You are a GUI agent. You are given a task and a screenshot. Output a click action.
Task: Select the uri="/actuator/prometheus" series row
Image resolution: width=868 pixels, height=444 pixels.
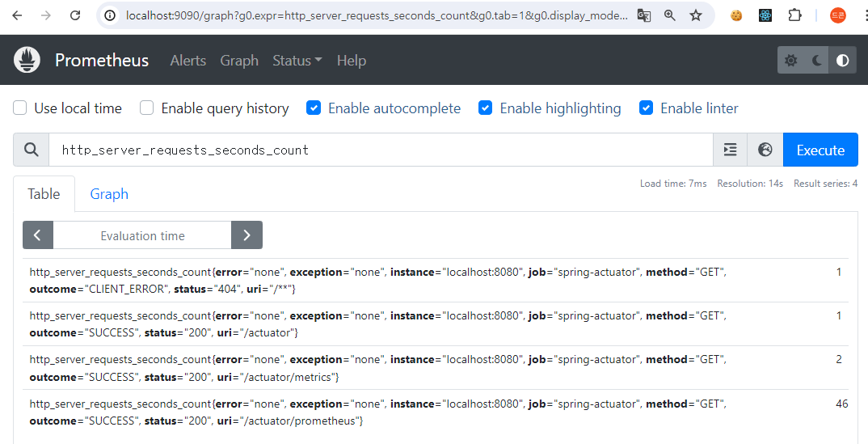[x=435, y=412]
